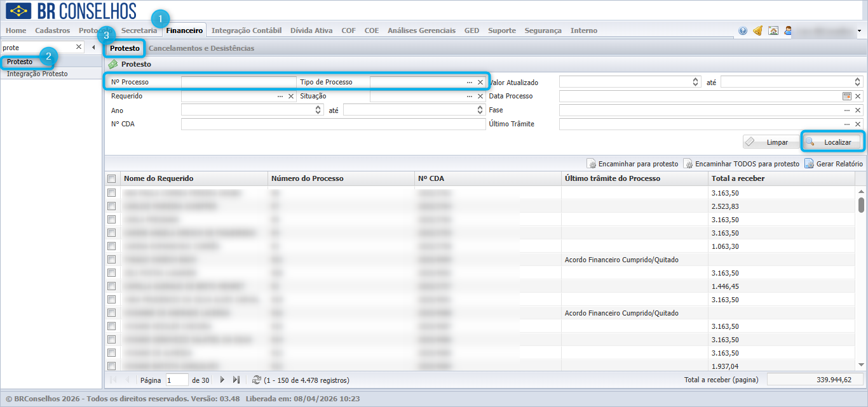Viewport: 868px width, 407px height.
Task: Collapse the left sidebar panel arrow
Action: pos(93,48)
